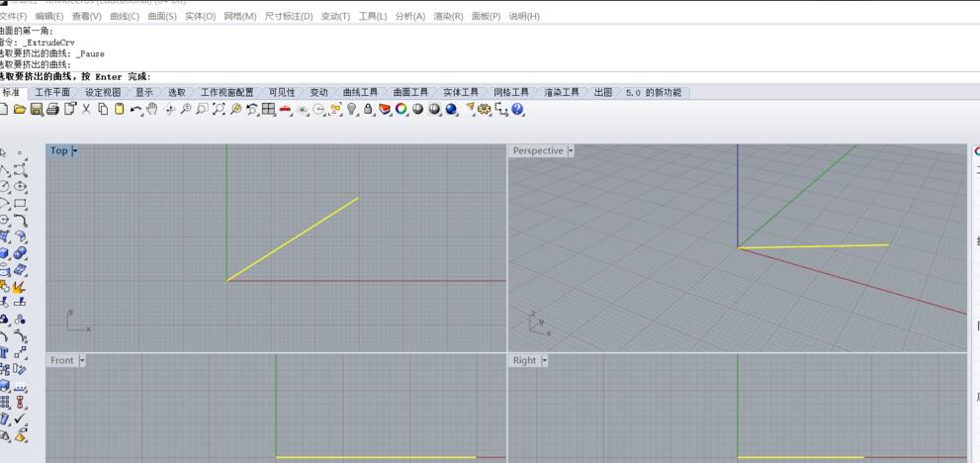Click the Help question mark icon
This screenshot has width=980, height=463.
[517, 109]
